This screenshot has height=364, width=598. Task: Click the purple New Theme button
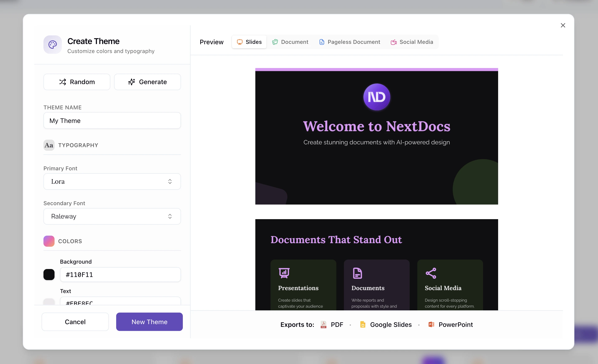tap(149, 322)
